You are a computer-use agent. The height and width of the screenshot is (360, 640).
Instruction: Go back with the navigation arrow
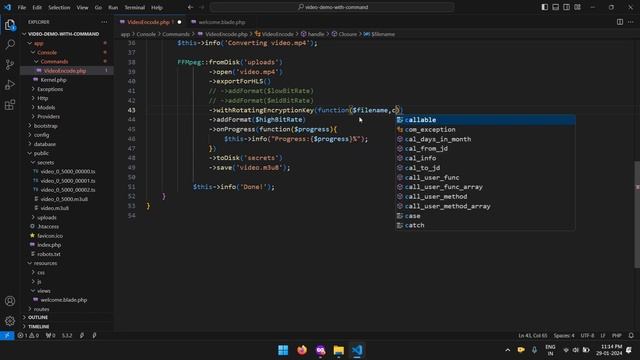point(191,7)
